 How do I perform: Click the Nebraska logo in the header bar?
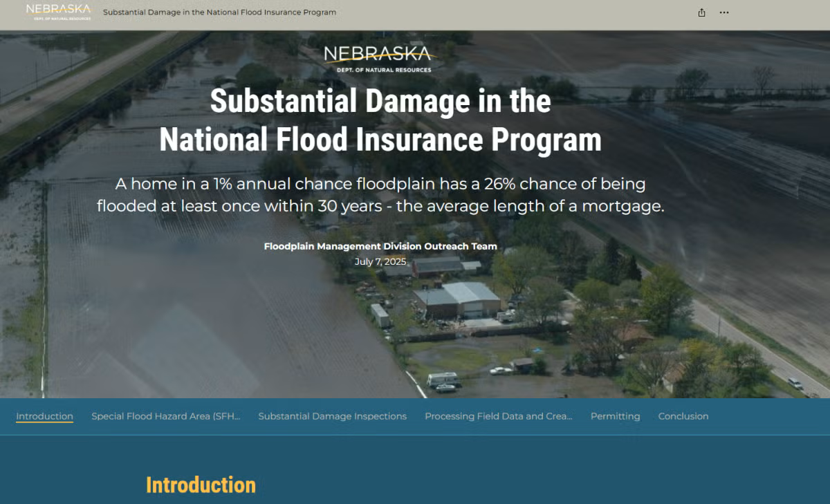(58, 12)
